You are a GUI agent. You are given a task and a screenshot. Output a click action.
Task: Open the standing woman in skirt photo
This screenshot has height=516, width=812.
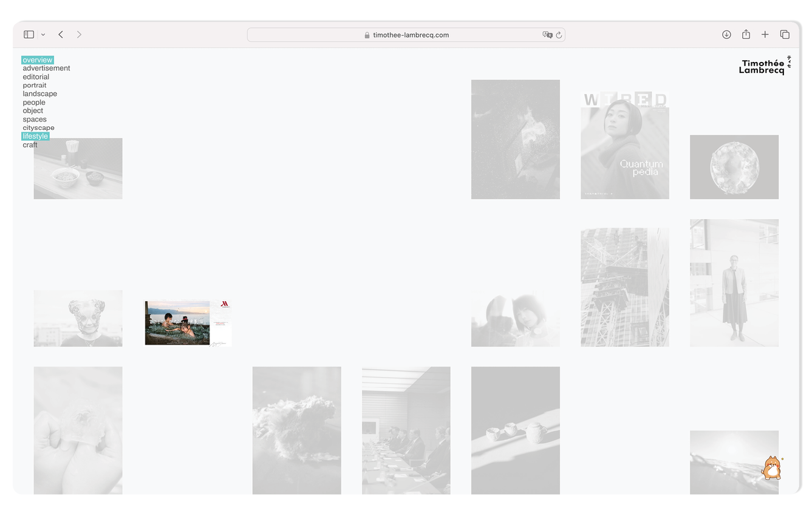[x=734, y=283]
